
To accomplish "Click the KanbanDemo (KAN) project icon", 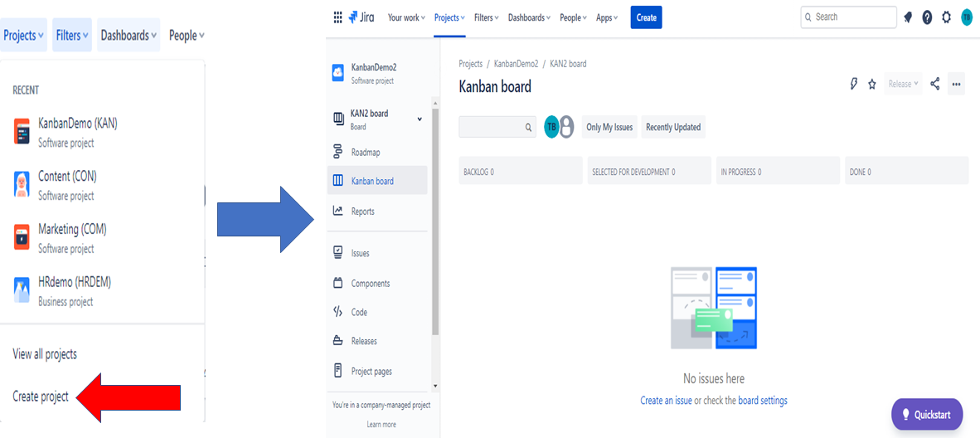I will click(22, 132).
